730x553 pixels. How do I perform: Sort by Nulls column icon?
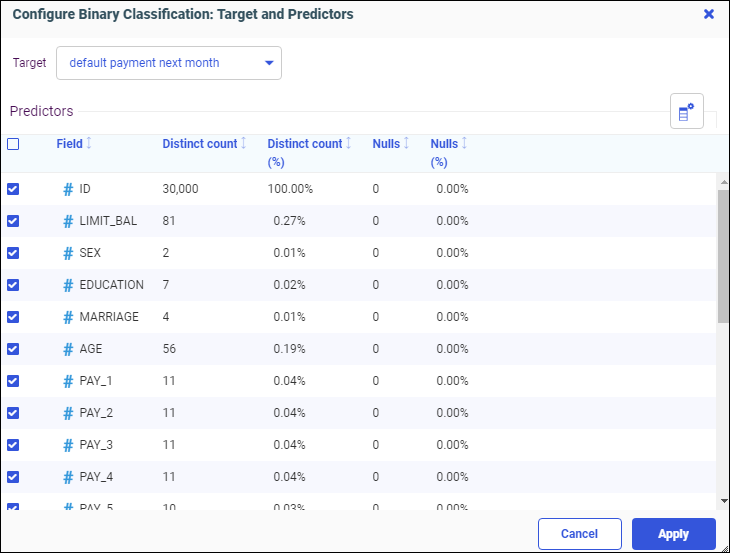tap(406, 144)
